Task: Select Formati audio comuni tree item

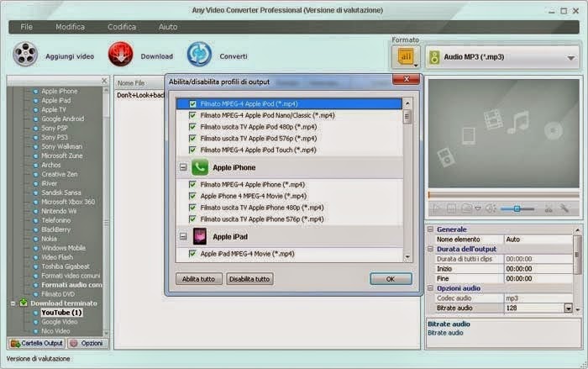Action: pyautogui.click(x=71, y=285)
